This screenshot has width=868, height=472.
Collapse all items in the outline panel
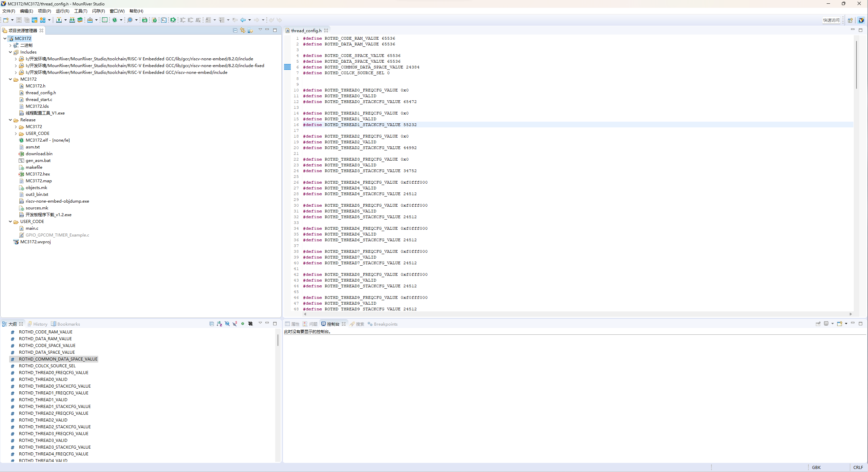click(x=212, y=324)
